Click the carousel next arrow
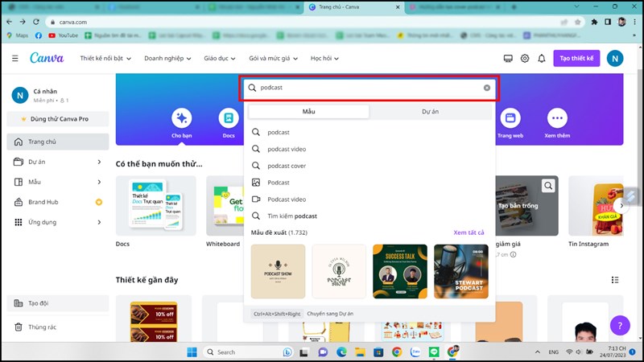 click(x=621, y=205)
